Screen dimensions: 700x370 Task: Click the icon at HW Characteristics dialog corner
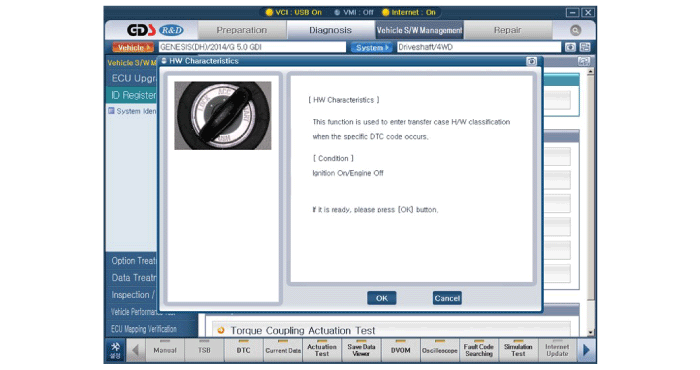pos(531,61)
